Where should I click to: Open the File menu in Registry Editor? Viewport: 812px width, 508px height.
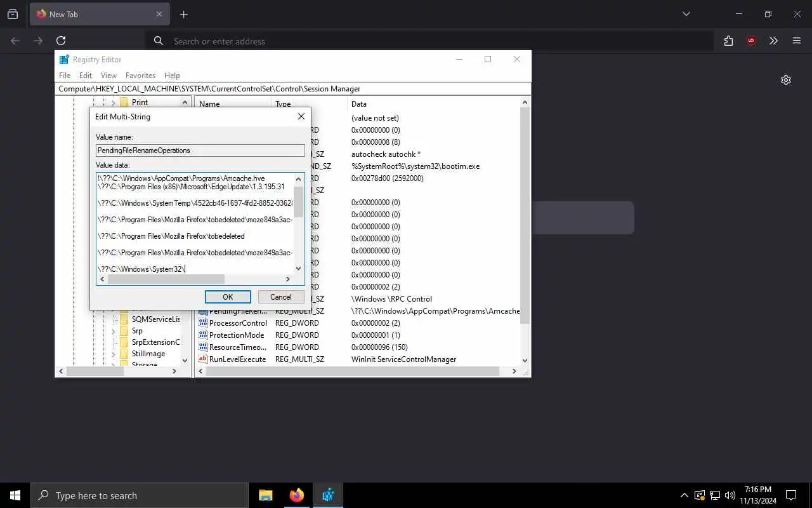(65, 75)
